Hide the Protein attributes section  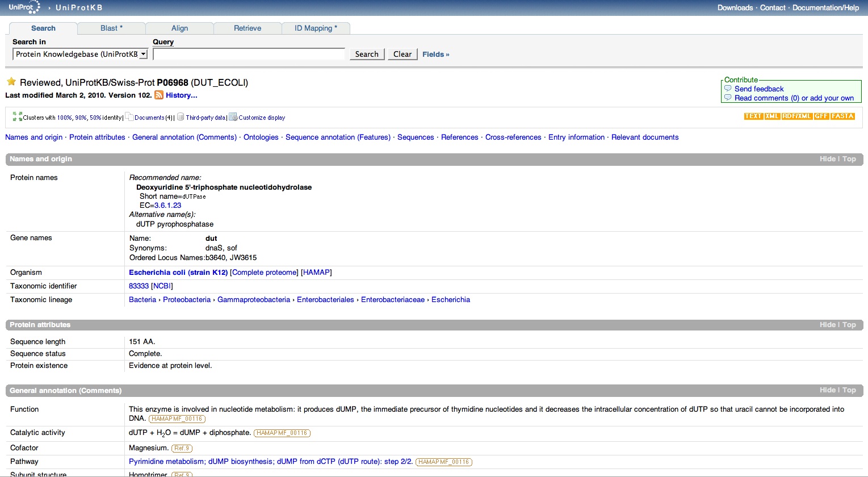[827, 325]
